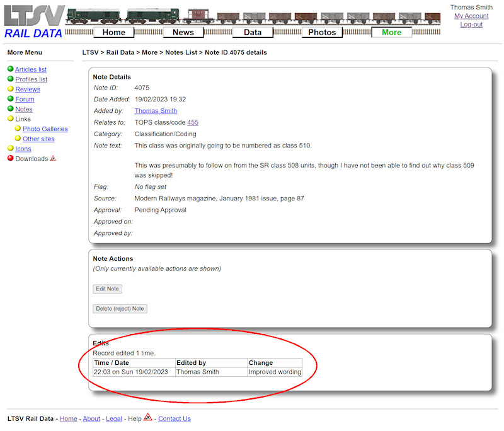Select the Data tab
This screenshot has height=431, width=504.
pos(253,32)
